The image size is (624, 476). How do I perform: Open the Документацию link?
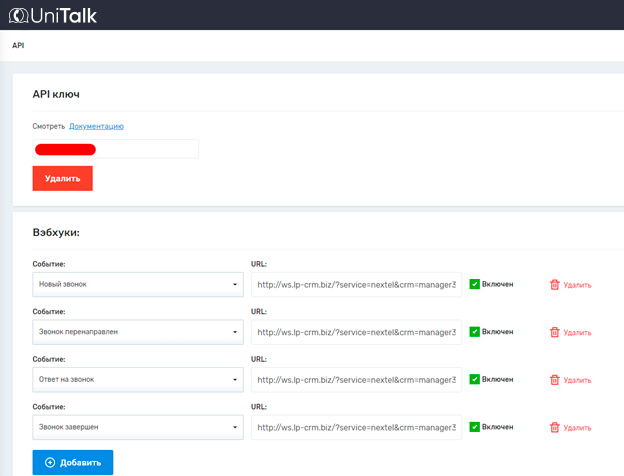96,127
